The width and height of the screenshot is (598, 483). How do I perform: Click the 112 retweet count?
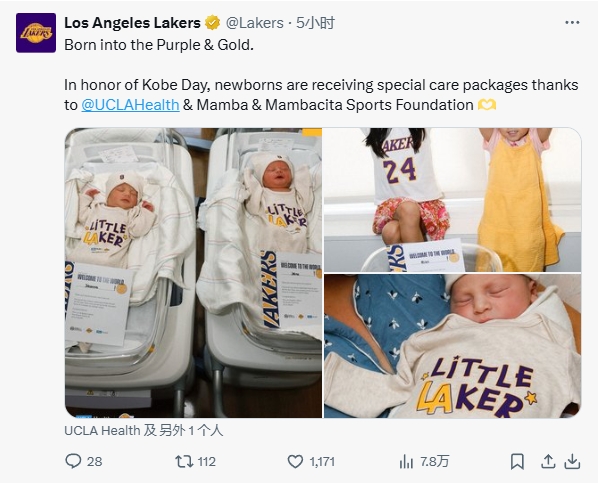[x=207, y=462]
